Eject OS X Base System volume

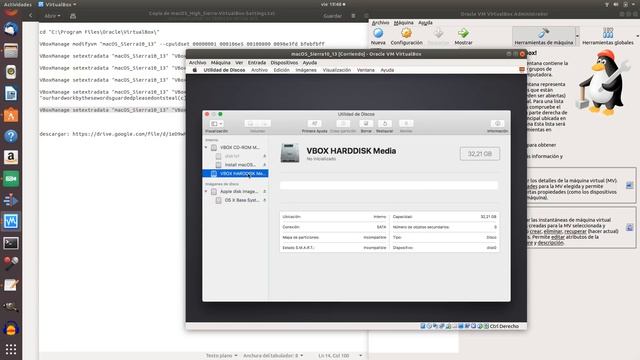(x=264, y=200)
